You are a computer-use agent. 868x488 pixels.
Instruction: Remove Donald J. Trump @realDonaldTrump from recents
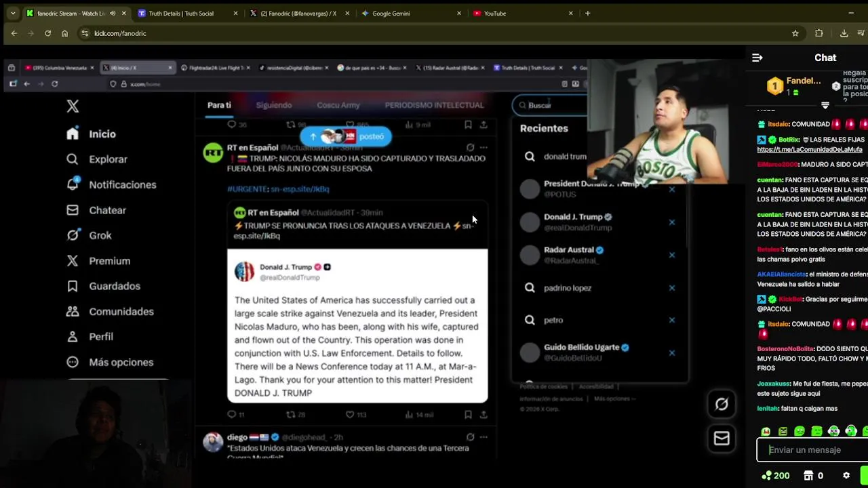click(672, 222)
